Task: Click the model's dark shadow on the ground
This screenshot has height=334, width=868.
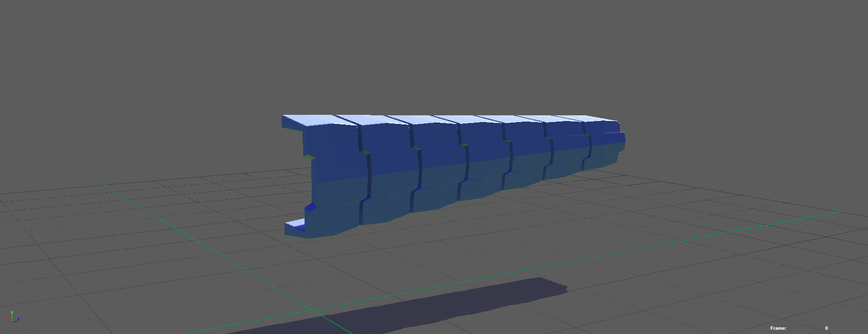Action: tap(428, 305)
